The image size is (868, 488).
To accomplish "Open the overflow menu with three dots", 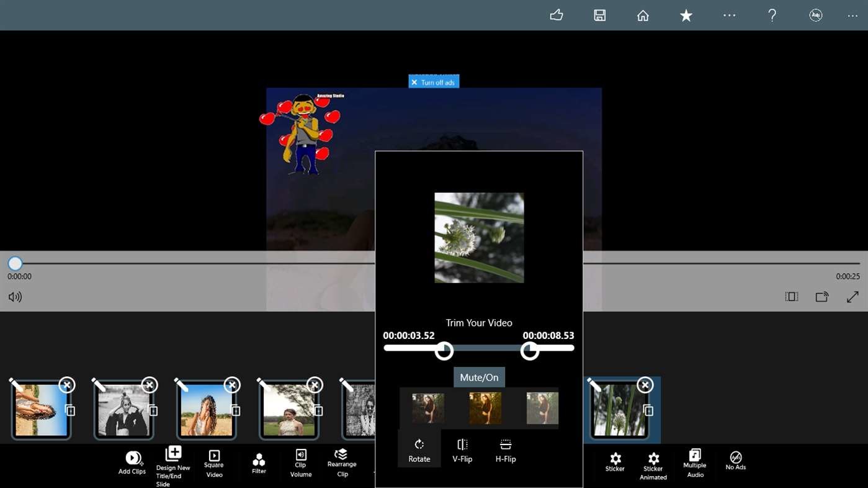I will pos(852,16).
